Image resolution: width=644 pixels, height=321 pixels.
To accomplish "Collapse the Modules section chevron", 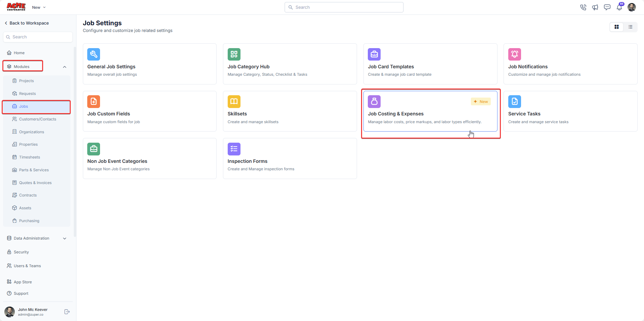I will coord(65,67).
